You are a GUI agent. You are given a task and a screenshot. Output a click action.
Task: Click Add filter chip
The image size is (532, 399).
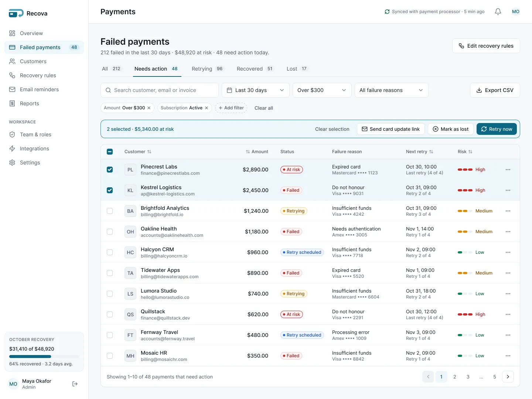(231, 108)
